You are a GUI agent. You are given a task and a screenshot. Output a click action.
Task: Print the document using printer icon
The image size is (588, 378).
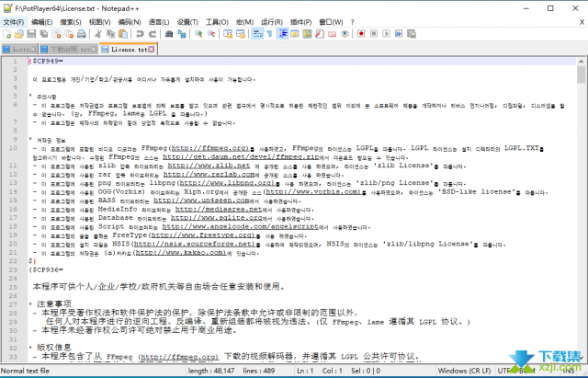[x=82, y=34]
